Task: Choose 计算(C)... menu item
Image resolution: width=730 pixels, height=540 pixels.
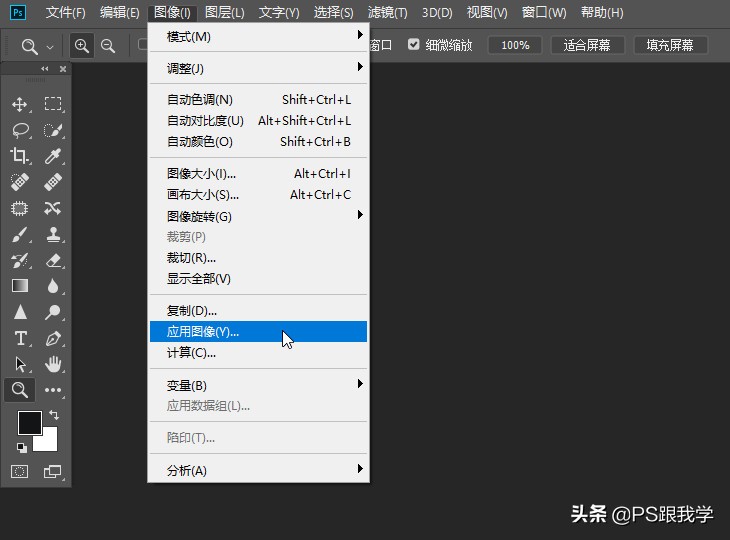Action: (258, 352)
